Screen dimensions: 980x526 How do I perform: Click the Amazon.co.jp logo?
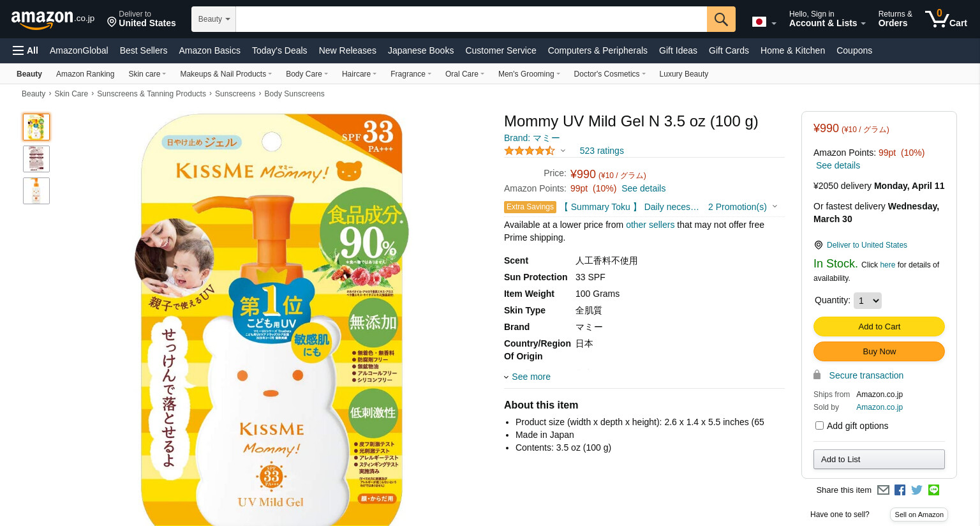click(53, 19)
